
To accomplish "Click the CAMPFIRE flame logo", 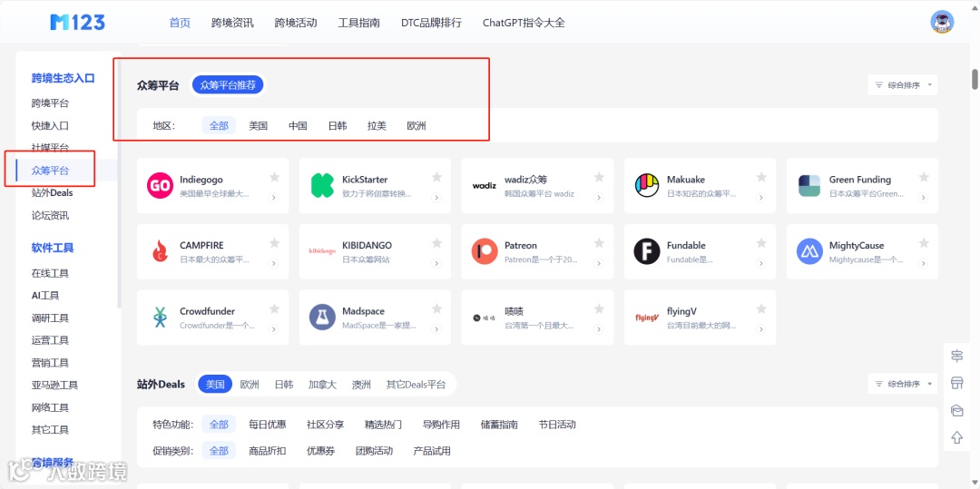I will tap(160, 251).
